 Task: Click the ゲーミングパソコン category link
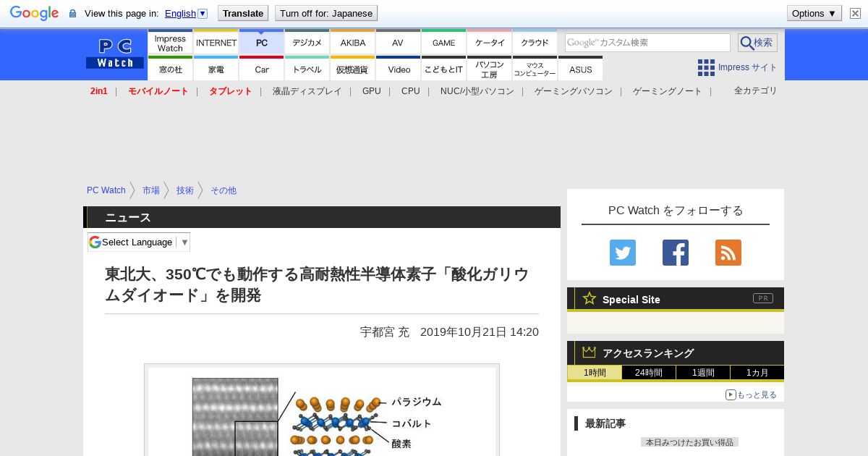[x=574, y=91]
